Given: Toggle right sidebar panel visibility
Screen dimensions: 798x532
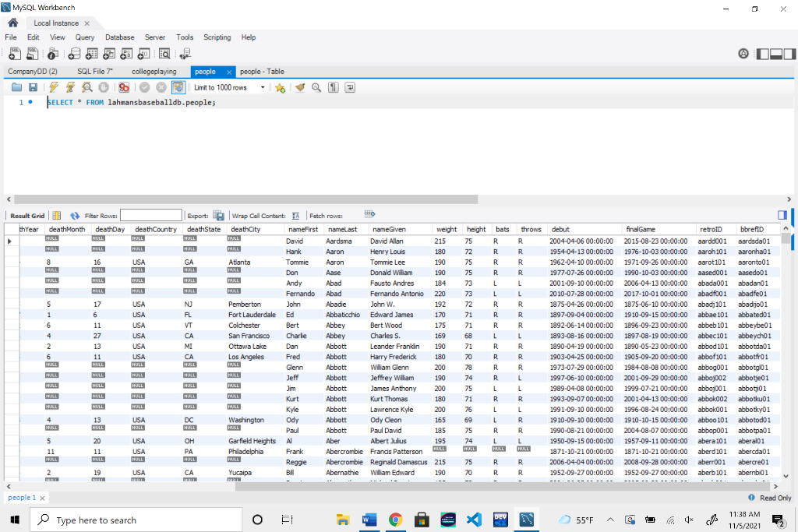Looking at the screenshot, I should click(x=789, y=54).
